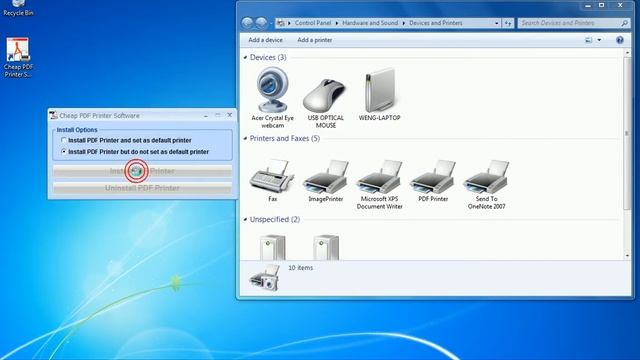
Task: Expand arrow after Control Panel breadcrumb
Action: click(337, 23)
